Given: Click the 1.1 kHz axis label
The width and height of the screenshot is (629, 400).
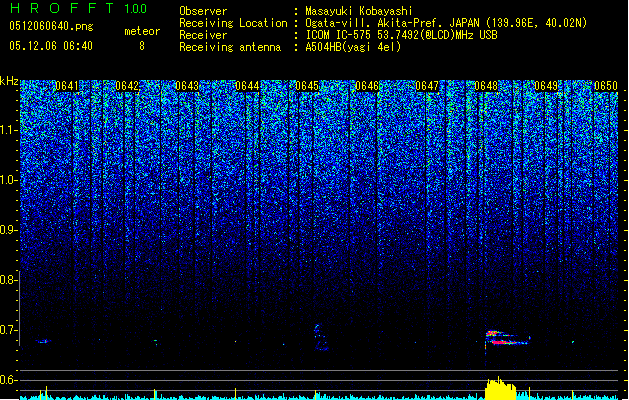Looking at the screenshot, I should 8,130.
